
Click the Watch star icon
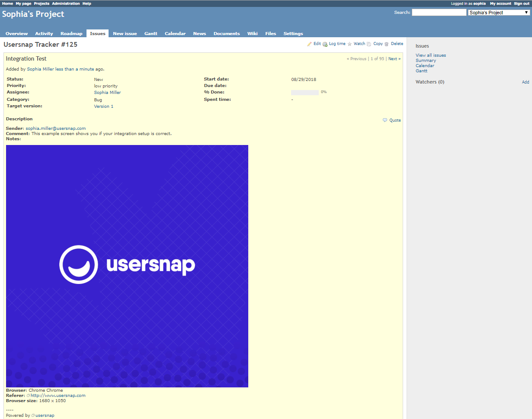point(349,44)
